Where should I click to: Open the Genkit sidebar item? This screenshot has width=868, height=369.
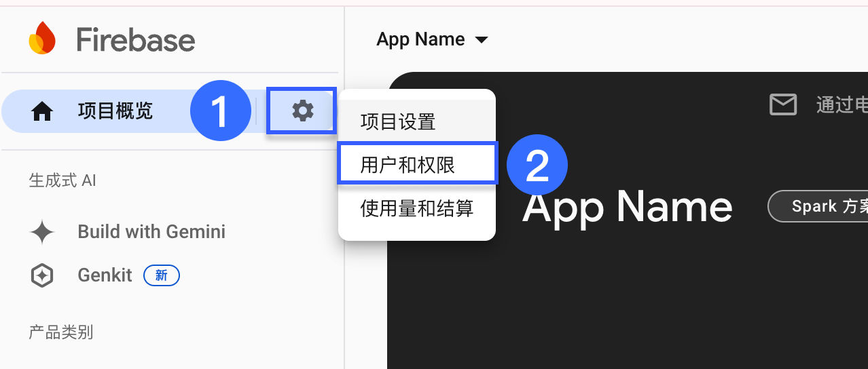coord(105,275)
